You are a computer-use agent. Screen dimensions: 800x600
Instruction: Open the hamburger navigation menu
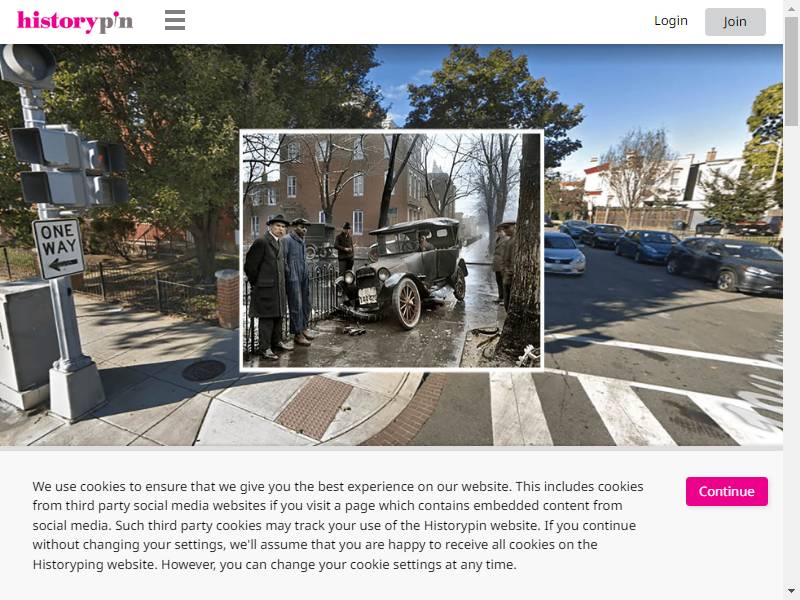click(x=175, y=20)
